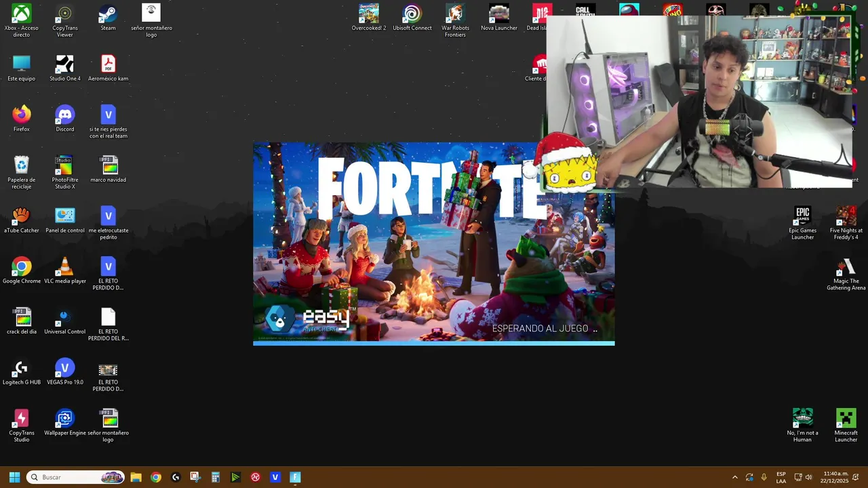Launch VEGAS Pro 19.0 from desktop

[x=64, y=372]
